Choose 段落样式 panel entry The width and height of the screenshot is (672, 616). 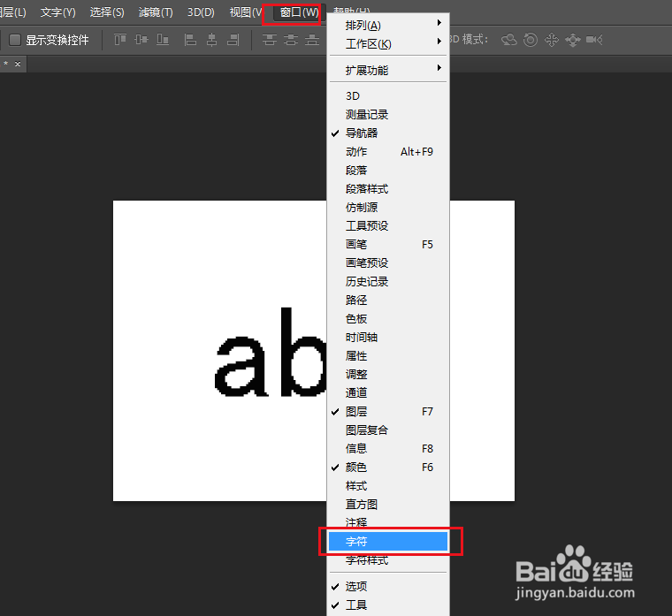point(388,189)
